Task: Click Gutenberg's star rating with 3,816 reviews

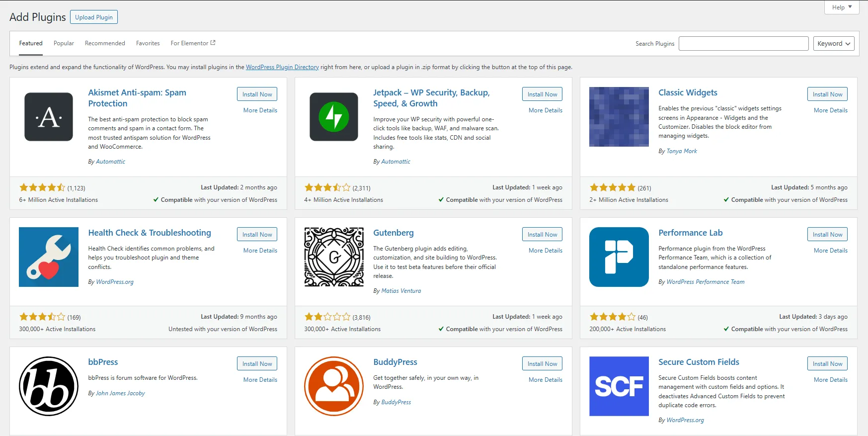Action: tap(327, 317)
